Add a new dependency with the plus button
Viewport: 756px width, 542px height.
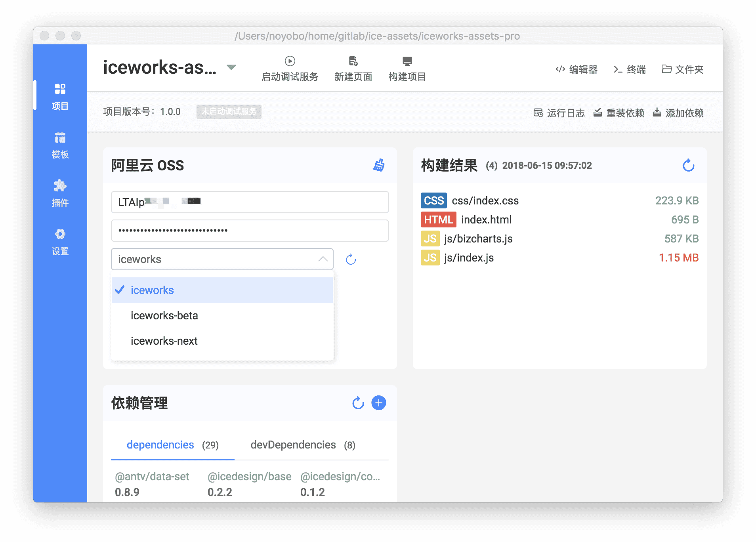(378, 403)
